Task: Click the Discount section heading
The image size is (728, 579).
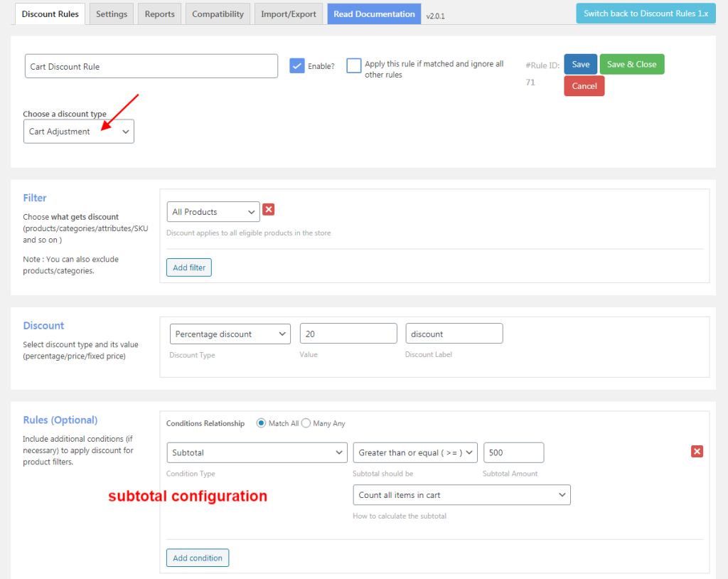Action: tap(43, 326)
